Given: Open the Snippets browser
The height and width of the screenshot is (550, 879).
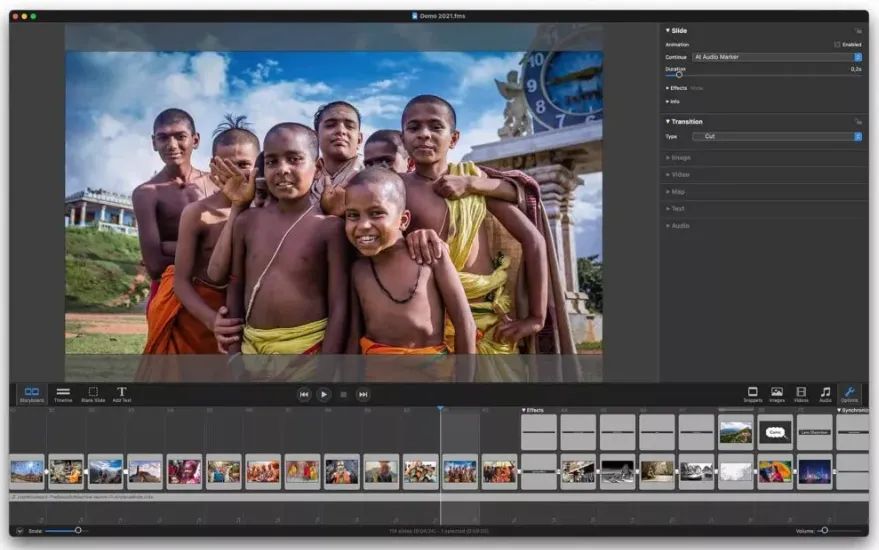Looking at the screenshot, I should (752, 394).
